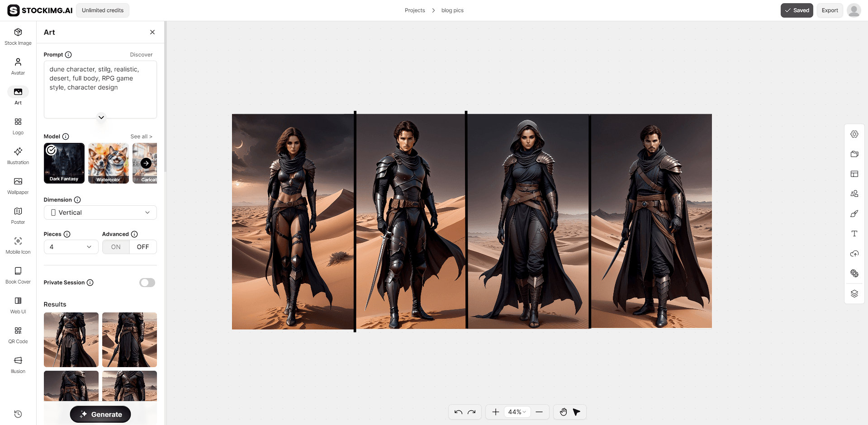Open the history icon at bottom left

tap(18, 414)
